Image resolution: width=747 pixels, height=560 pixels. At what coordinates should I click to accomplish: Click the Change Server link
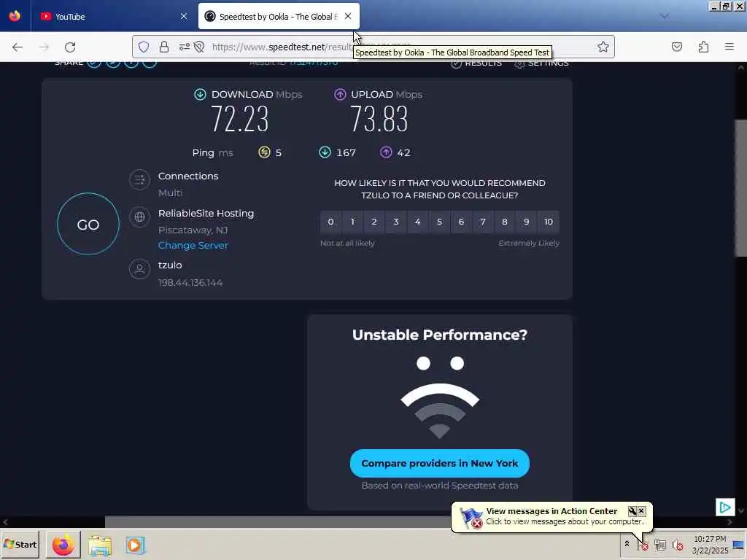tap(193, 245)
